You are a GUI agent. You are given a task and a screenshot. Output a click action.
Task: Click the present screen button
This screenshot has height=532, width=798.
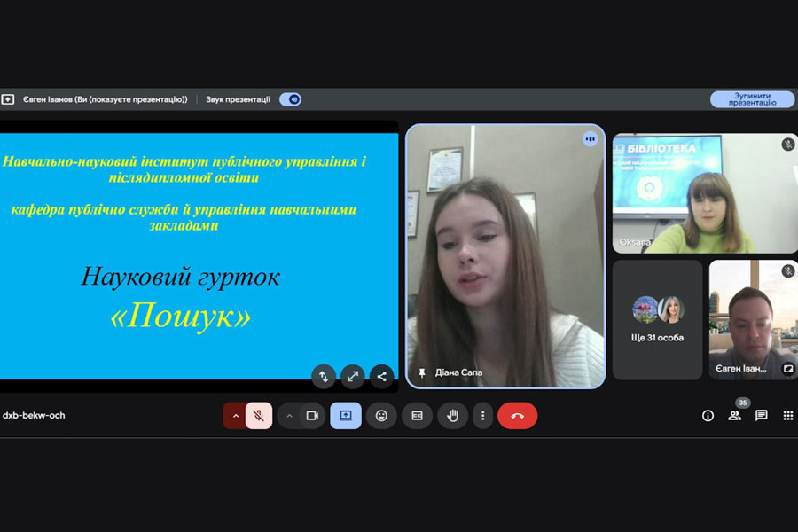346,416
